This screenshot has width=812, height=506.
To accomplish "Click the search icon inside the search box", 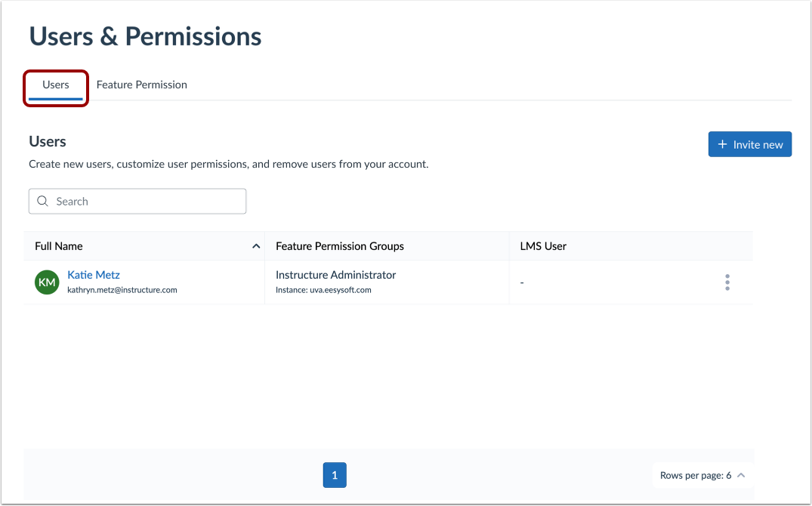I will (42, 201).
